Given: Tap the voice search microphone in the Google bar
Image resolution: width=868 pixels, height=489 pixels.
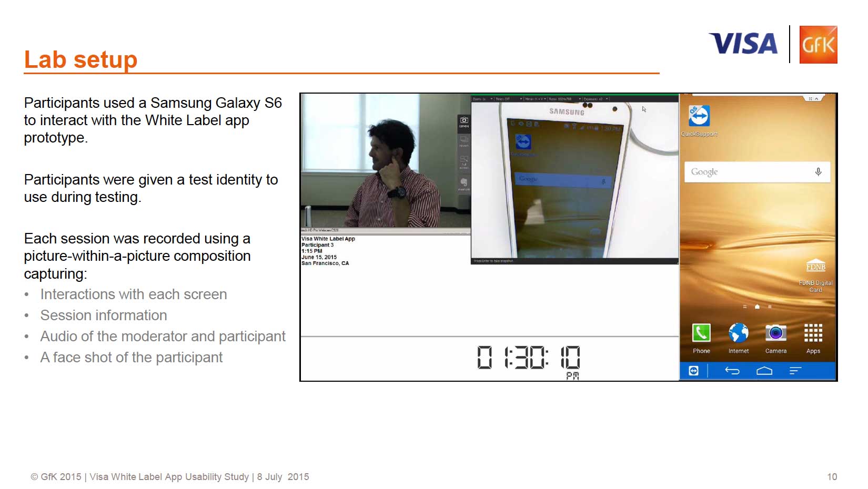Looking at the screenshot, I should pyautogui.click(x=817, y=171).
